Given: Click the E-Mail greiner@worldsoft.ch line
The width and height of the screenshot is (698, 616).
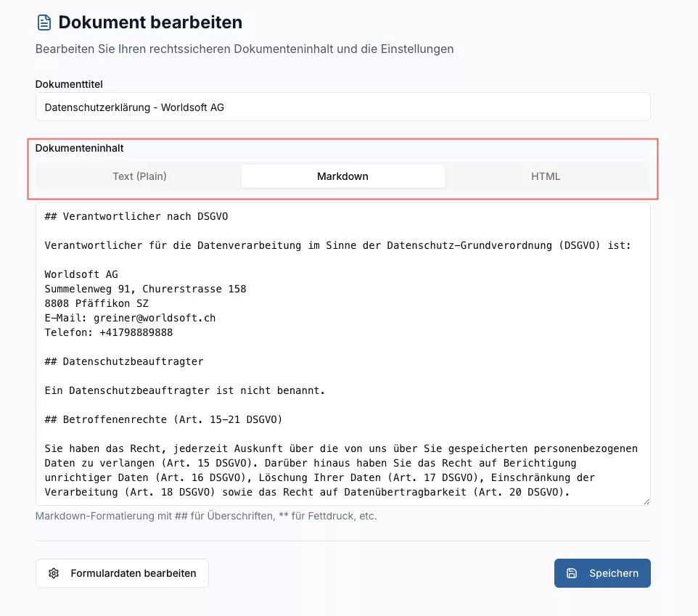Looking at the screenshot, I should (x=130, y=318).
